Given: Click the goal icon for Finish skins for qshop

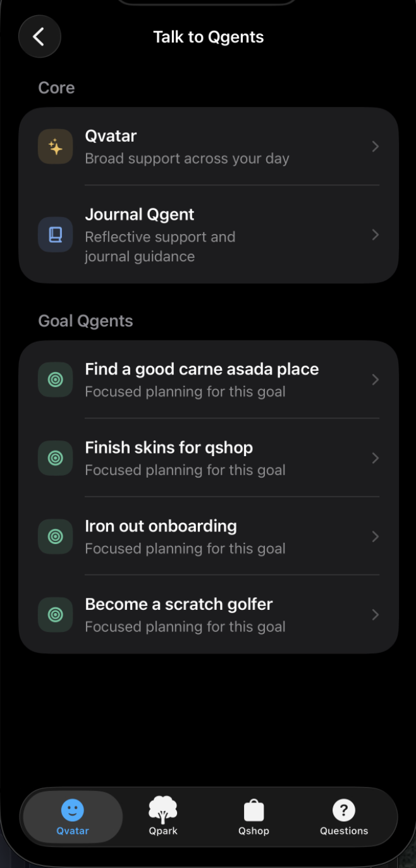Looking at the screenshot, I should pyautogui.click(x=55, y=458).
